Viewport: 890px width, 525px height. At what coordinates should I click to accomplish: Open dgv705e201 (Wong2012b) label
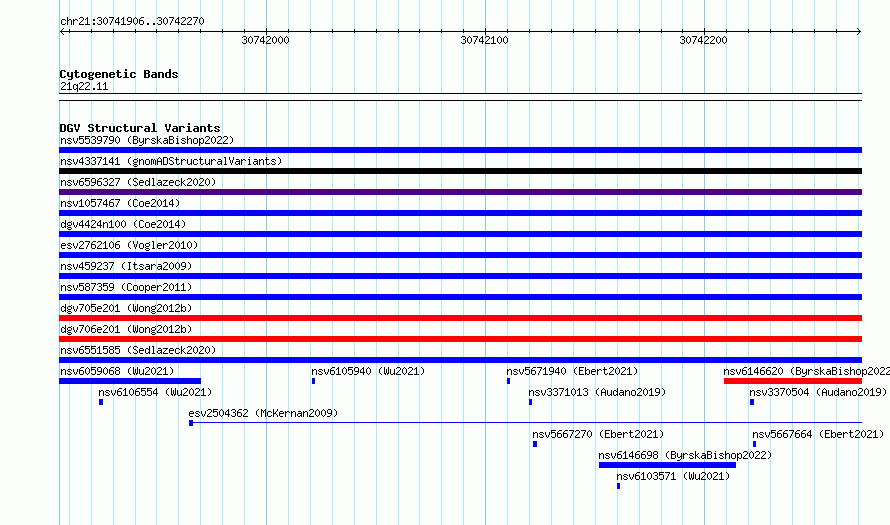pos(126,308)
